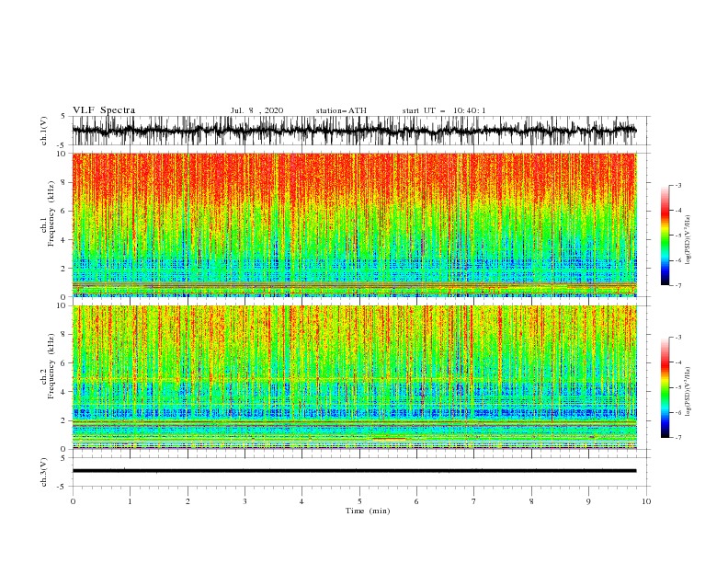728x563 pixels.
Task: Click the log(PSD) label beside ch.1 colorbar
Action: pos(688,240)
